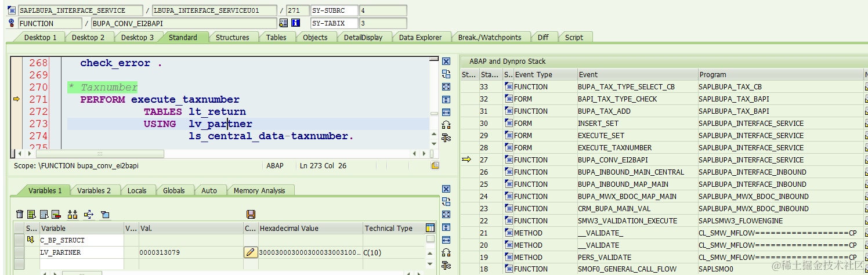Maximize variables tool to full screen
The image size is (868, 275).
tap(446, 215)
